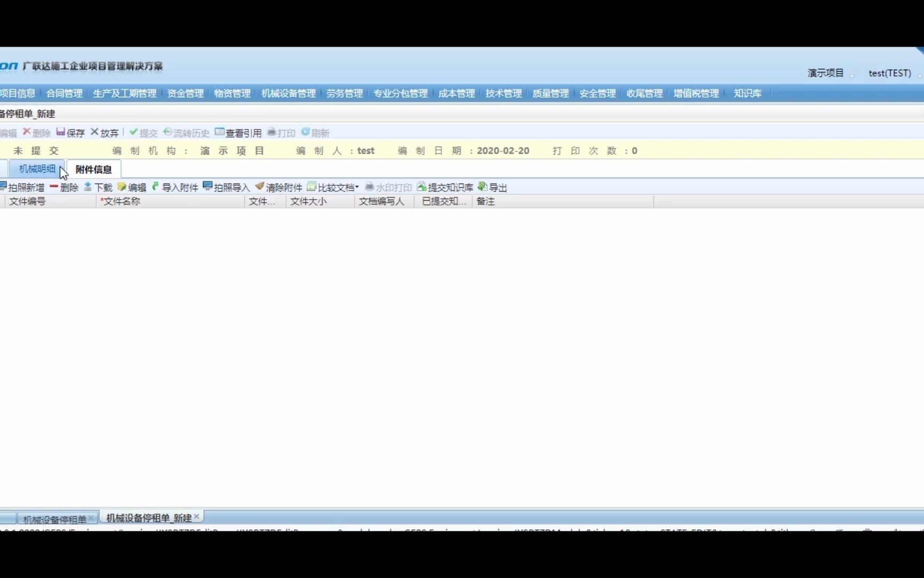Click 水印打印 watermark print
Image resolution: width=924 pixels, height=578 pixels.
[x=388, y=187]
